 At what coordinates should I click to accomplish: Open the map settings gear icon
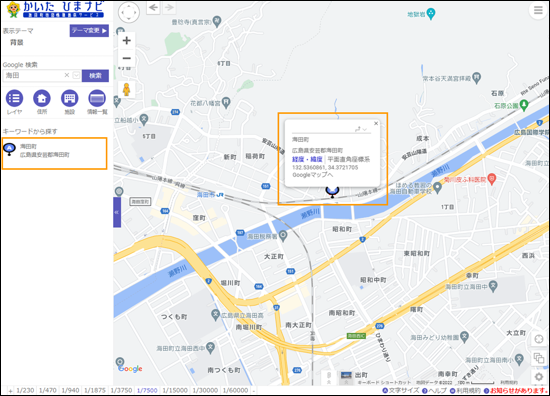[539, 377]
